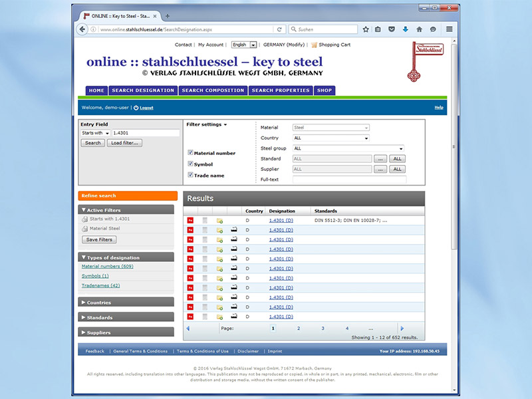Go to the browser home page icon
This screenshot has height=399, width=532.
pyautogui.click(x=420, y=29)
